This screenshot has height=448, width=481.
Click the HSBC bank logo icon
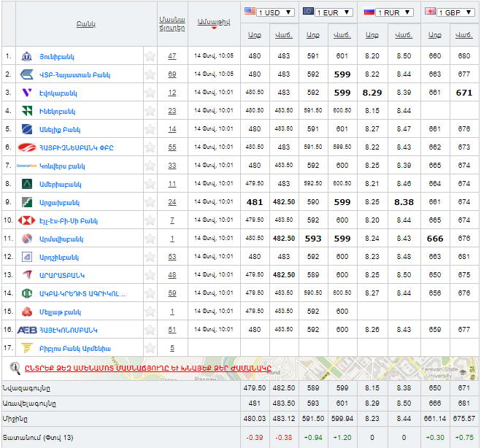pos(27,220)
